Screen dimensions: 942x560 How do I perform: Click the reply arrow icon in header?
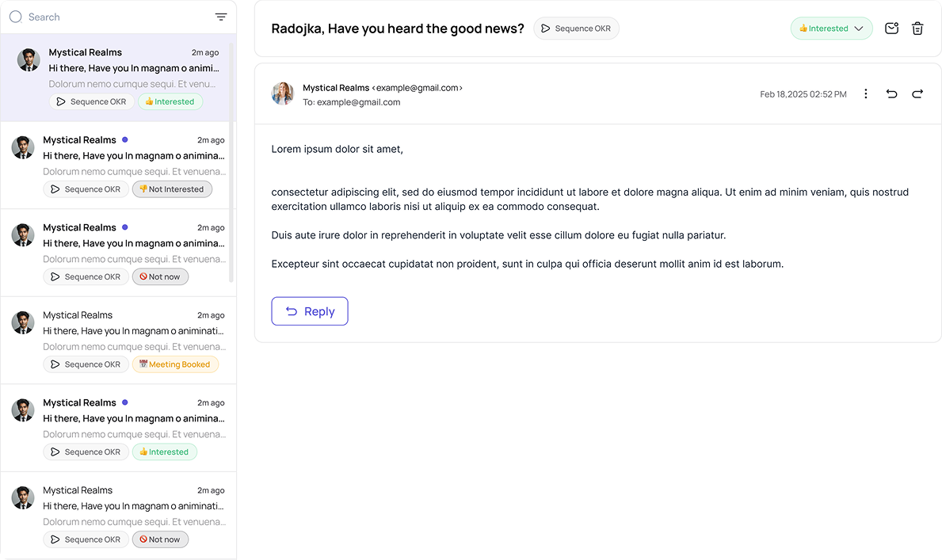coord(891,94)
